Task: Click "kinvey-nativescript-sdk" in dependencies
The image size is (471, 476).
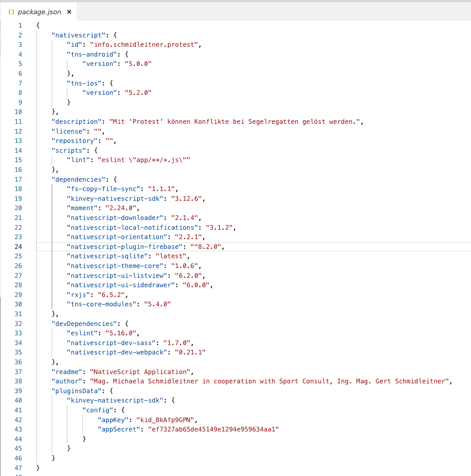Action: click(115, 199)
